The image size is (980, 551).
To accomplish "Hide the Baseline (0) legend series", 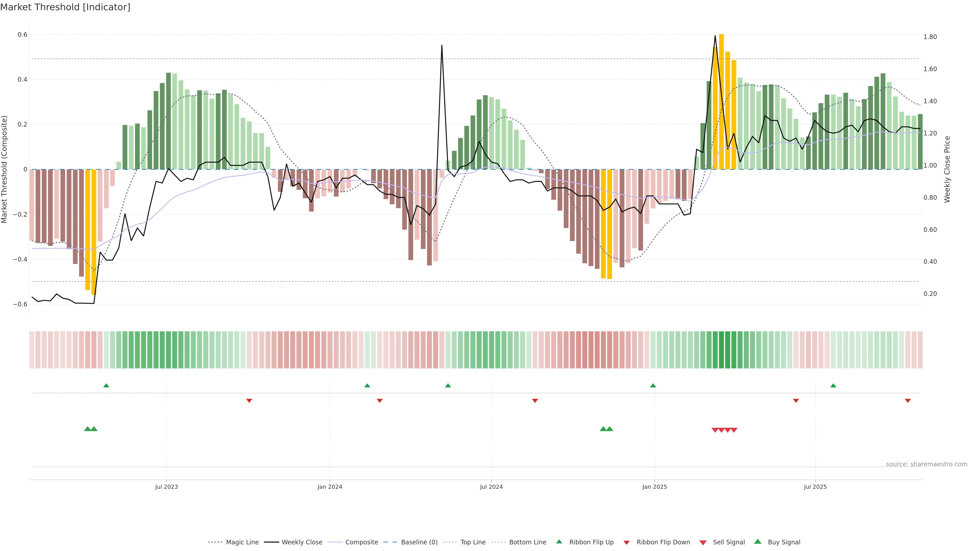I will pyautogui.click(x=419, y=542).
